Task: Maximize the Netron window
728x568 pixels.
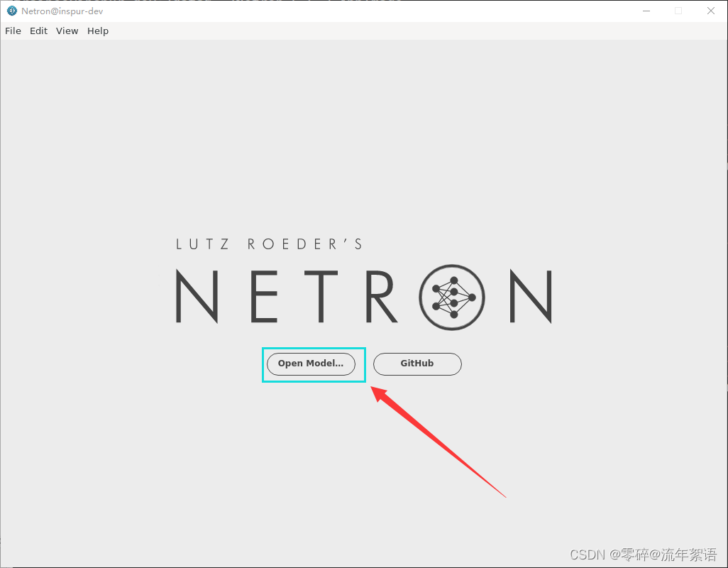Action: (678, 11)
